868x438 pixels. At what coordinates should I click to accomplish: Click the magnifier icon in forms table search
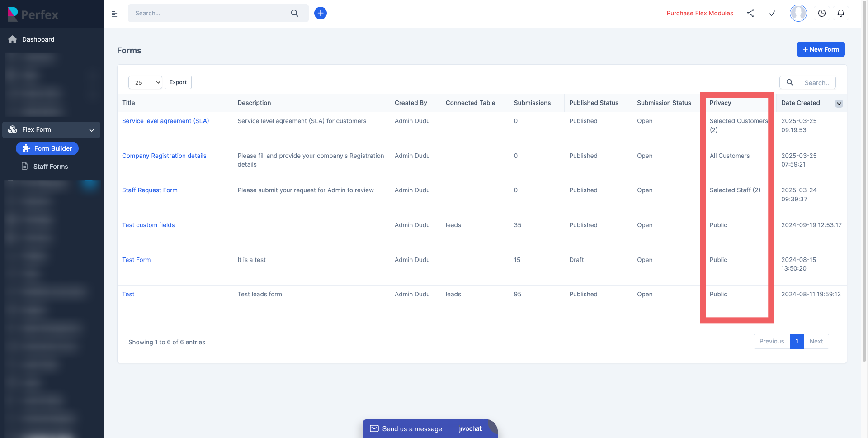[789, 82]
